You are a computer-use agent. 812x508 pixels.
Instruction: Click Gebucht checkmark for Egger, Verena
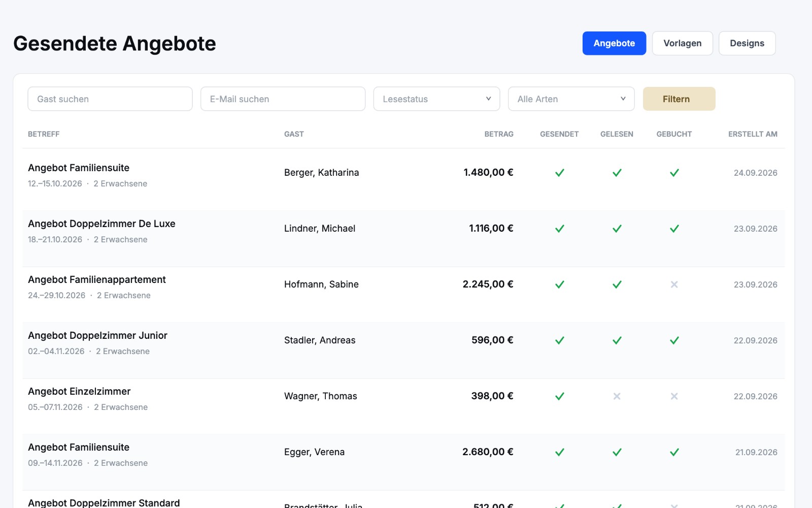tap(674, 452)
